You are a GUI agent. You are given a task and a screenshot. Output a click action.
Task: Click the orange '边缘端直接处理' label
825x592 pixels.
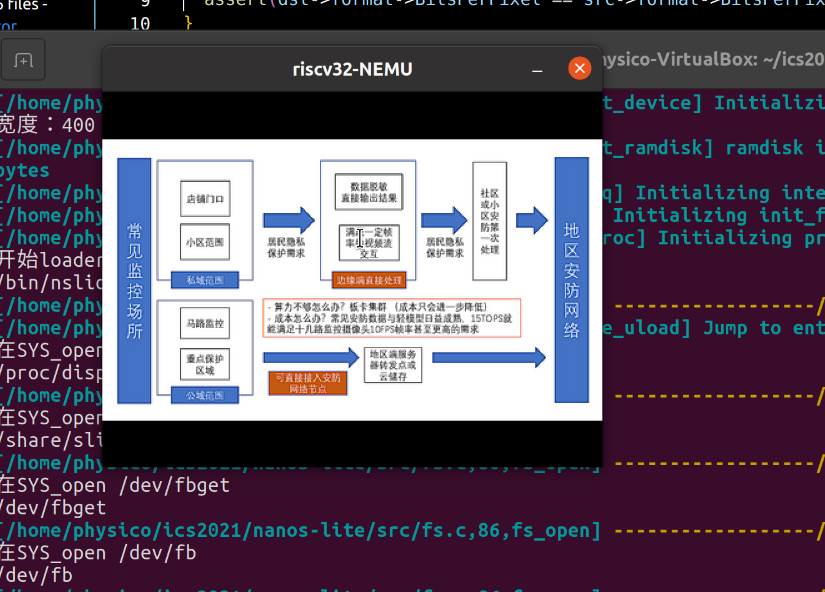369,280
